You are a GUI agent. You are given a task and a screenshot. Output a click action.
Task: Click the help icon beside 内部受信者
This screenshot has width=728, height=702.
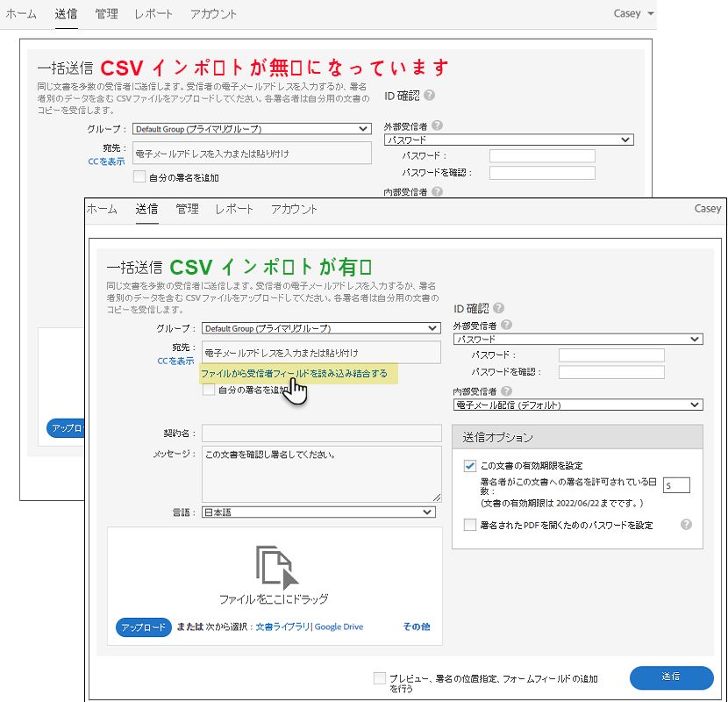(507, 390)
